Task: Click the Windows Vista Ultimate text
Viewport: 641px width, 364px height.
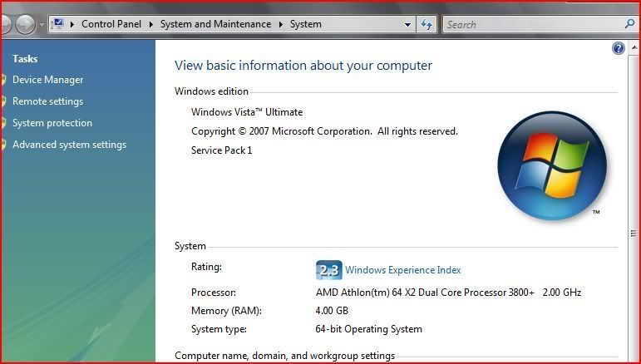Action: [x=247, y=112]
